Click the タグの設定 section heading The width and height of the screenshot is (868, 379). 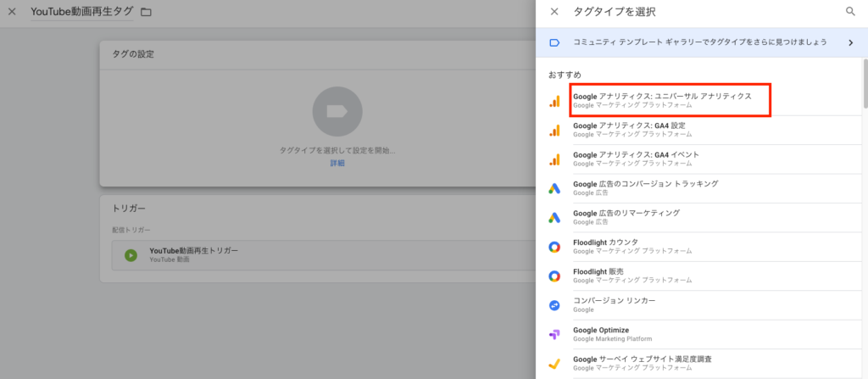click(133, 54)
